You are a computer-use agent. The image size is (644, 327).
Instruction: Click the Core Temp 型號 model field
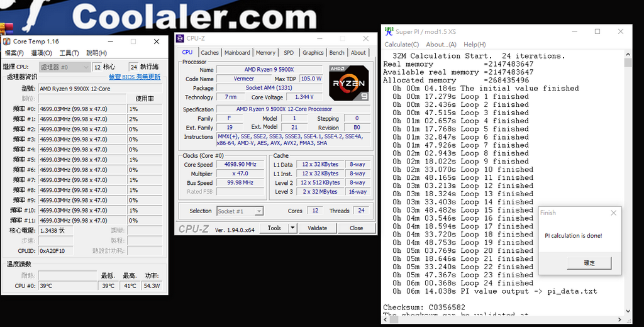pos(101,88)
